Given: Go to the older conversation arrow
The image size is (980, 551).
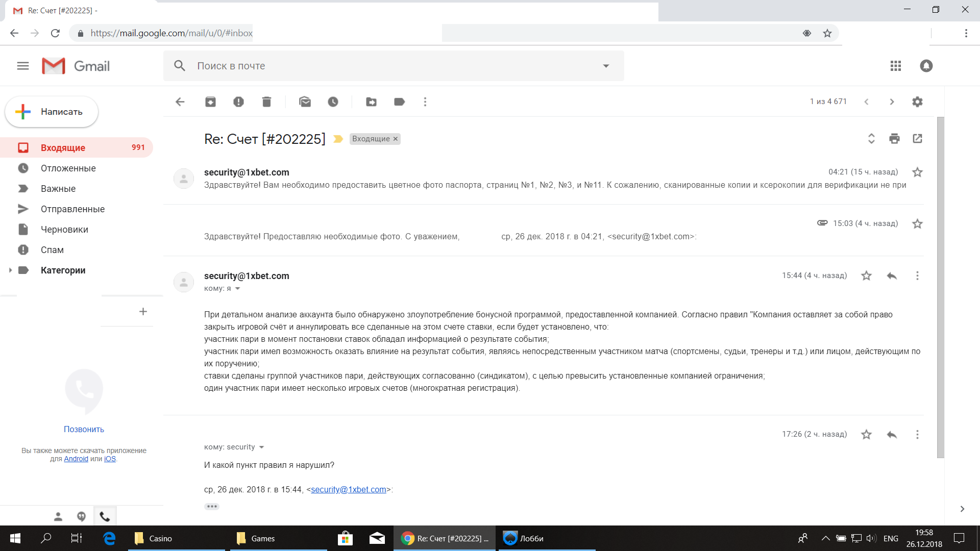Looking at the screenshot, I should pyautogui.click(x=892, y=102).
